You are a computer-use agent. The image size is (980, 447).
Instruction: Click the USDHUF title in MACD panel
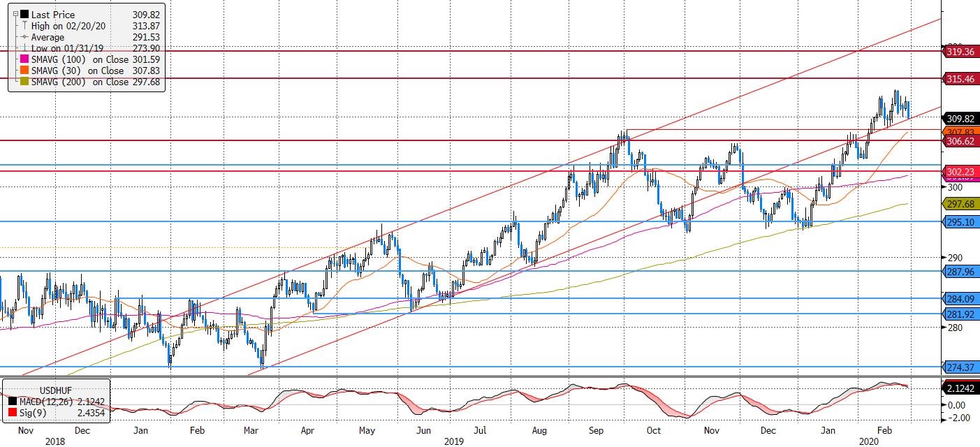(x=55, y=389)
